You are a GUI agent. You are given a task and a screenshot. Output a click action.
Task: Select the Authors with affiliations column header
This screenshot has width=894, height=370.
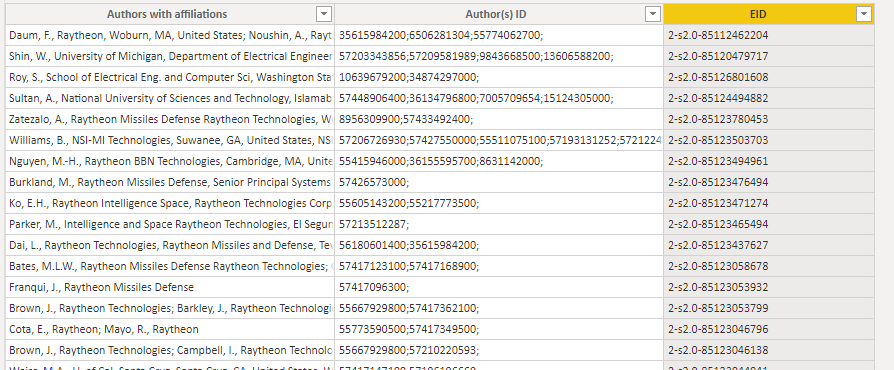point(170,14)
